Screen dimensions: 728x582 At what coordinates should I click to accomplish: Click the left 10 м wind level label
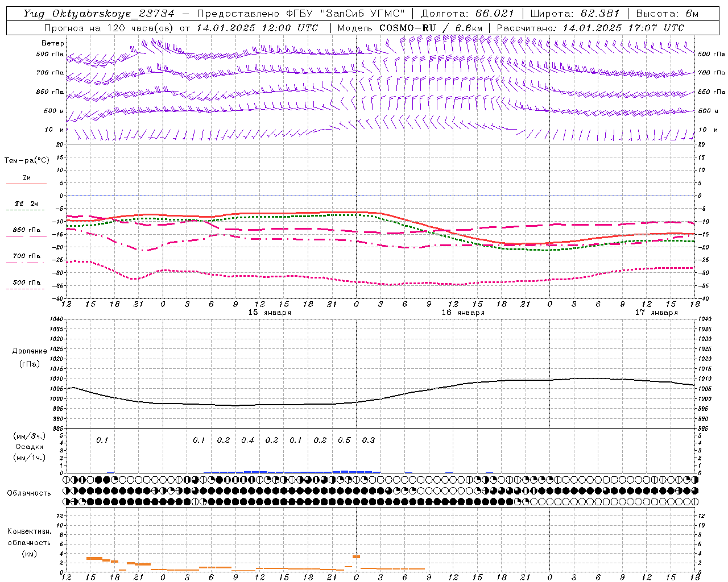coord(55,130)
